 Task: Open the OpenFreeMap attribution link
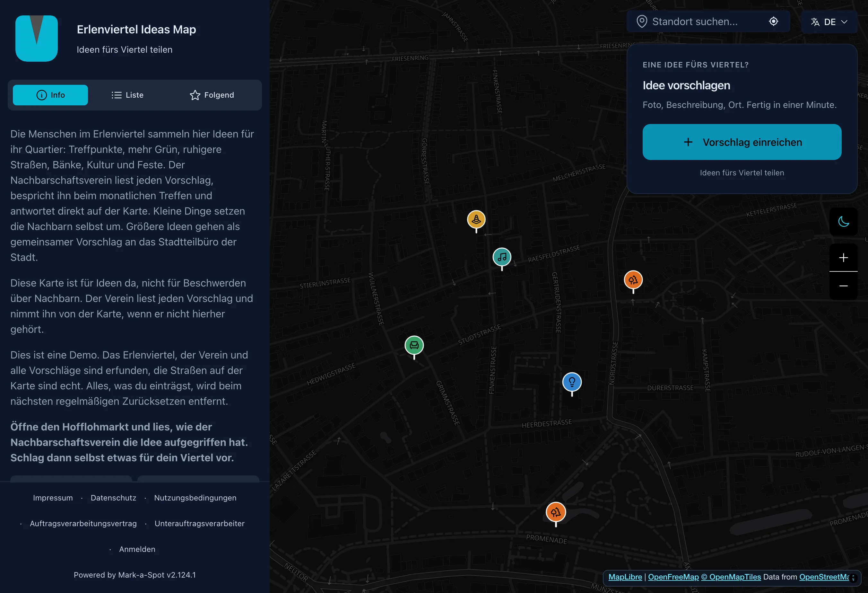[x=673, y=577]
